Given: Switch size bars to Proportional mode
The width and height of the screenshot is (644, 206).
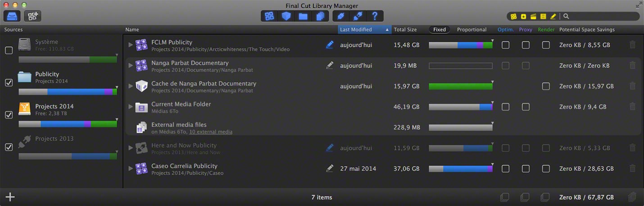Looking at the screenshot, I should tap(472, 30).
